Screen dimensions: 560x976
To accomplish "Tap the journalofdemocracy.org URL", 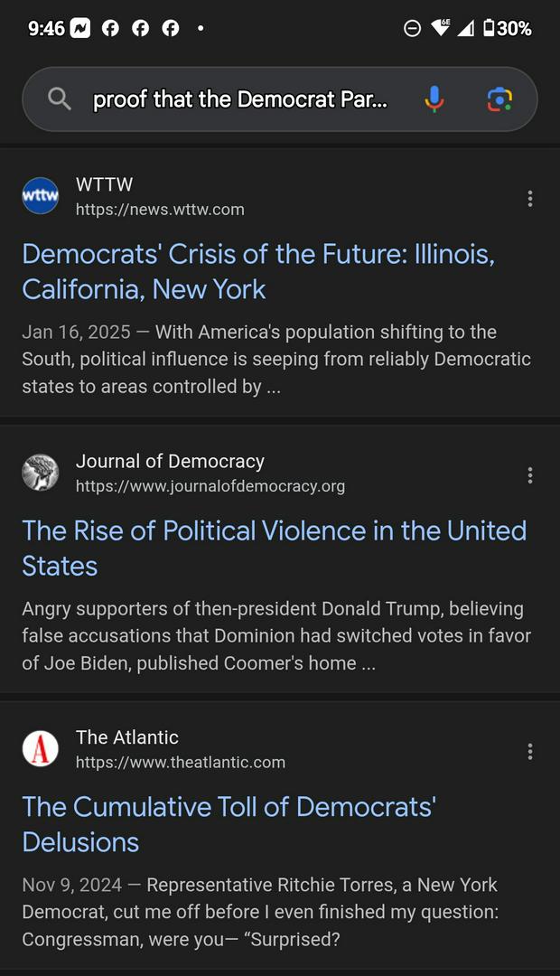I will coord(210,486).
